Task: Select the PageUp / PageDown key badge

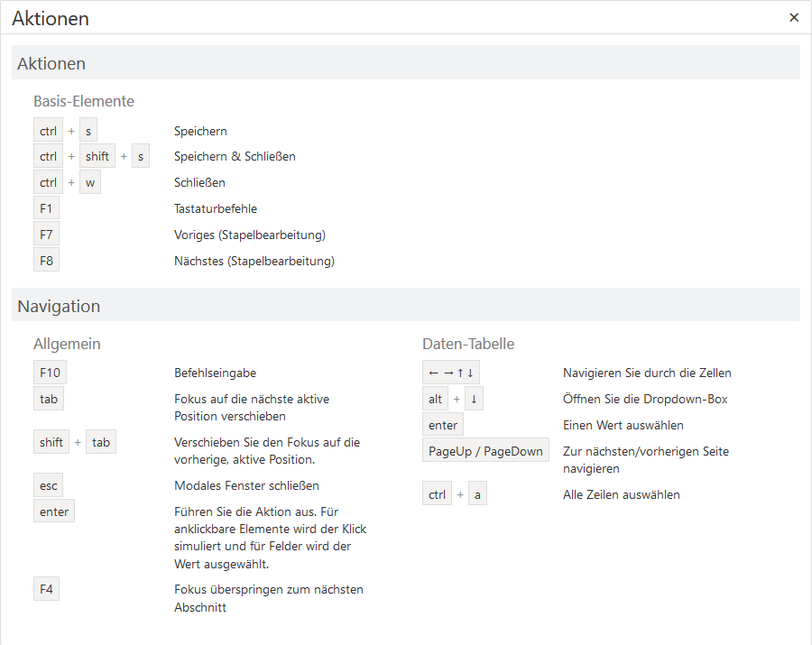Action: pos(485,451)
